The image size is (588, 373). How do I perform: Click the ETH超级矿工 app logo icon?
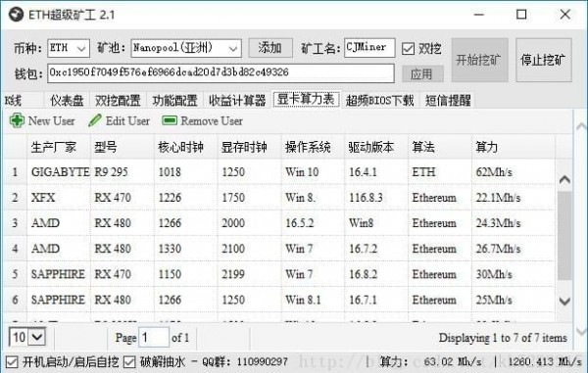tap(16, 15)
